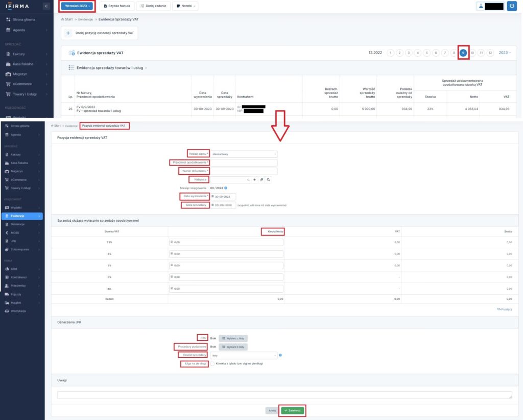Enable the Ulga na złe długi checkbox
The height and width of the screenshot is (420, 523).
(212, 363)
